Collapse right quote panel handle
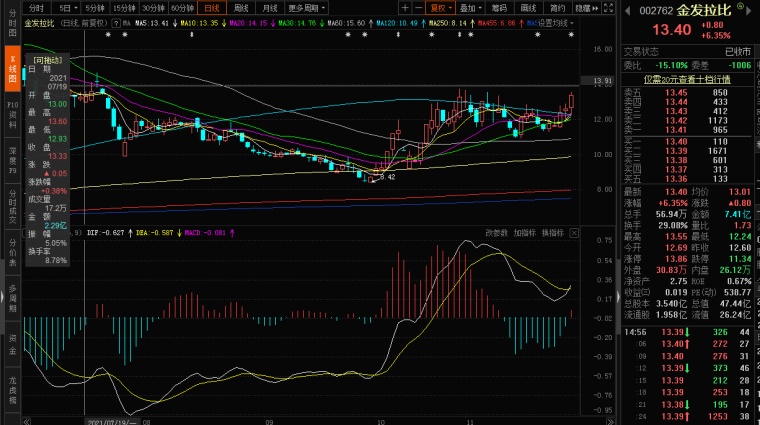The width and height of the screenshot is (760, 425). tap(618, 297)
